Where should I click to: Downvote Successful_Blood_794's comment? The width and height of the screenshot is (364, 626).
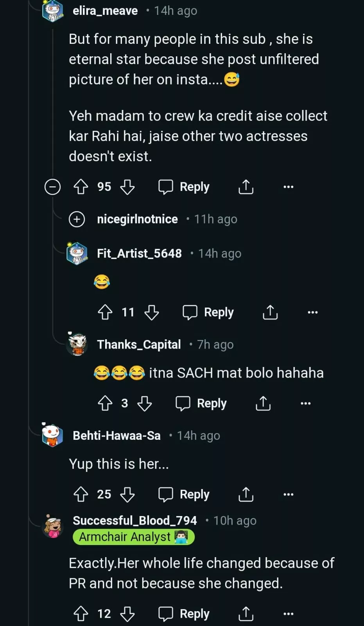127,614
